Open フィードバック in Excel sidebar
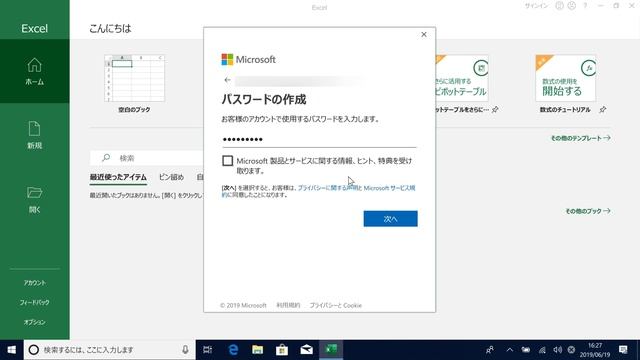Screen dimensions: 640x360 tap(35, 302)
